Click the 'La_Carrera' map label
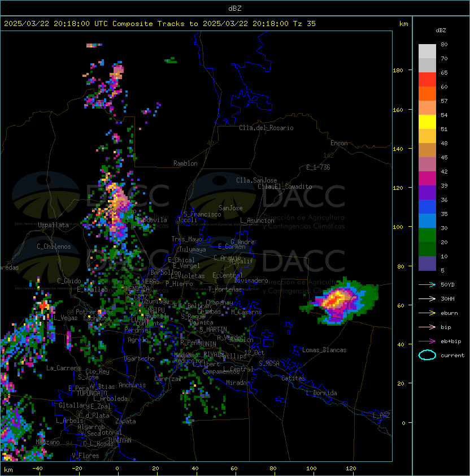The height and width of the screenshot is (476, 470). [x=64, y=368]
